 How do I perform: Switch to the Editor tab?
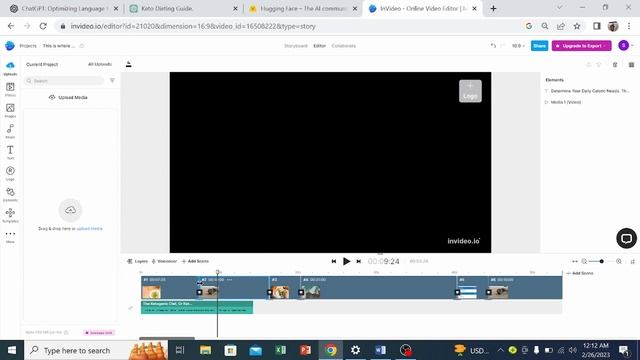click(x=320, y=46)
